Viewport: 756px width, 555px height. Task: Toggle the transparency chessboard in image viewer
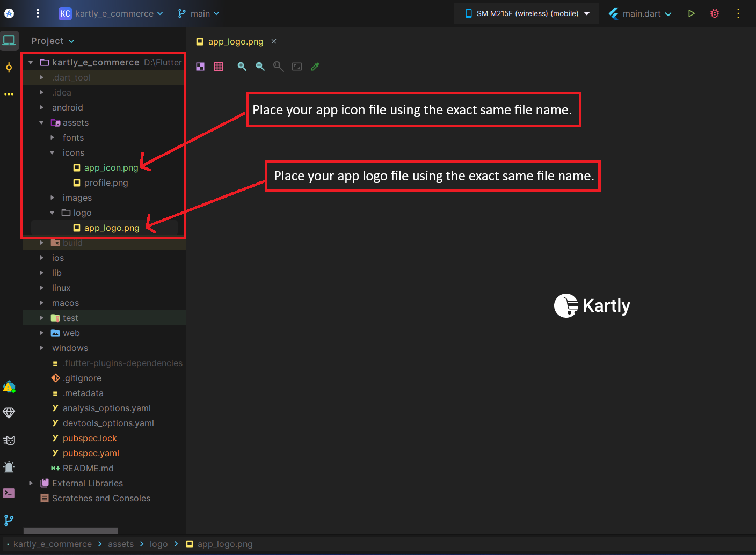(x=200, y=67)
